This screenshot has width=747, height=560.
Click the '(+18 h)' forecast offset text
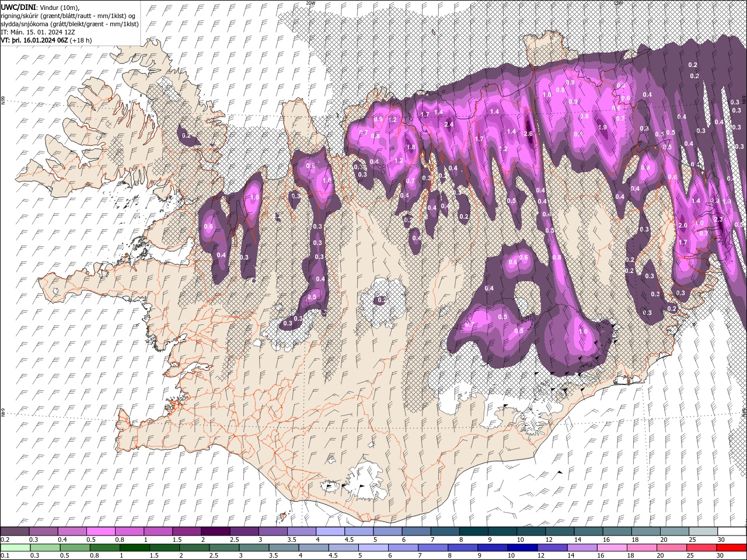[81, 40]
